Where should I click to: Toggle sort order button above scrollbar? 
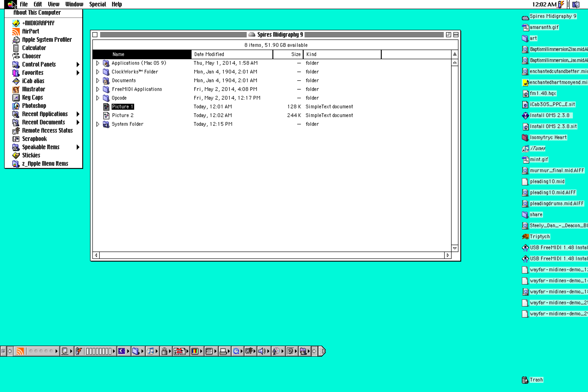pos(455,54)
